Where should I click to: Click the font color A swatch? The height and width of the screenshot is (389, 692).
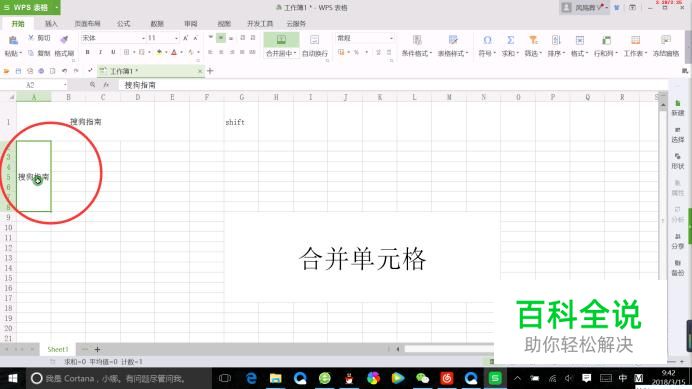coord(174,53)
